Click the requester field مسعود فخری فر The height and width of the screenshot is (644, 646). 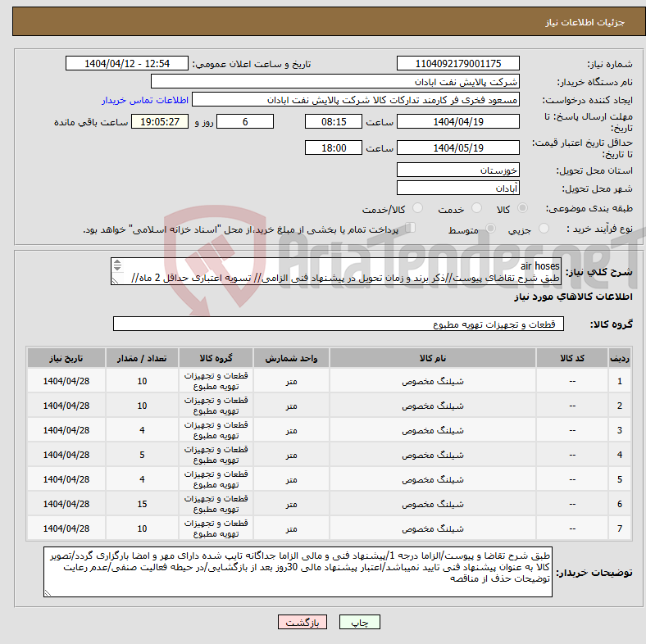(x=356, y=100)
